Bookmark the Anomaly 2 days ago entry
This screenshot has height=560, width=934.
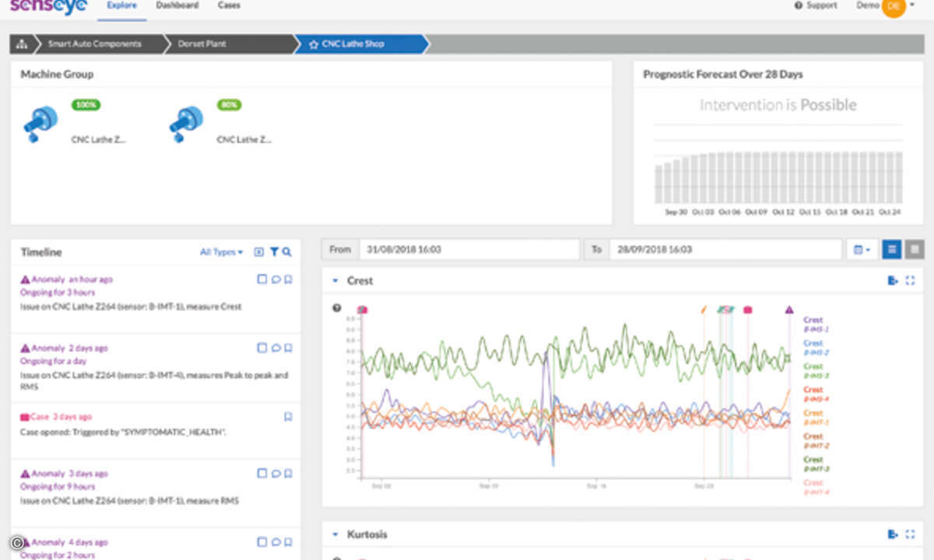click(287, 348)
